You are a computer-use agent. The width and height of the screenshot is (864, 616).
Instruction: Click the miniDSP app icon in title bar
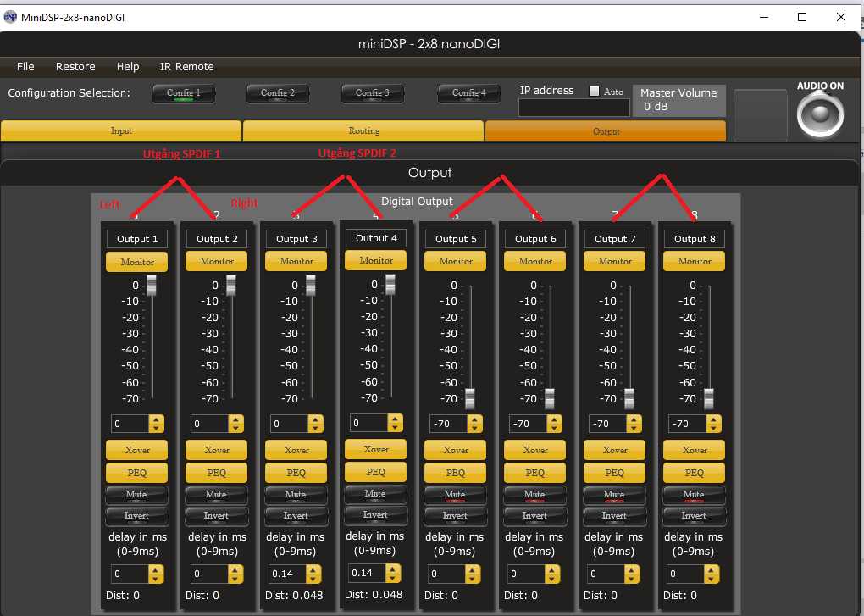[x=10, y=17]
